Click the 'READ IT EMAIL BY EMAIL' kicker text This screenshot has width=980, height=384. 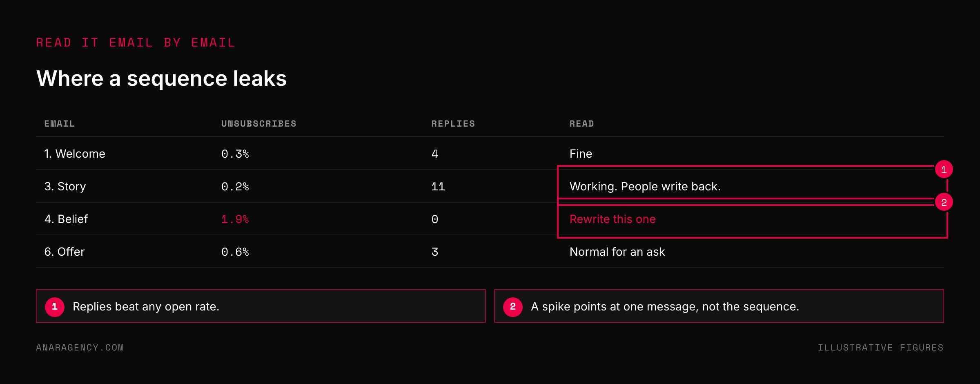(136, 42)
